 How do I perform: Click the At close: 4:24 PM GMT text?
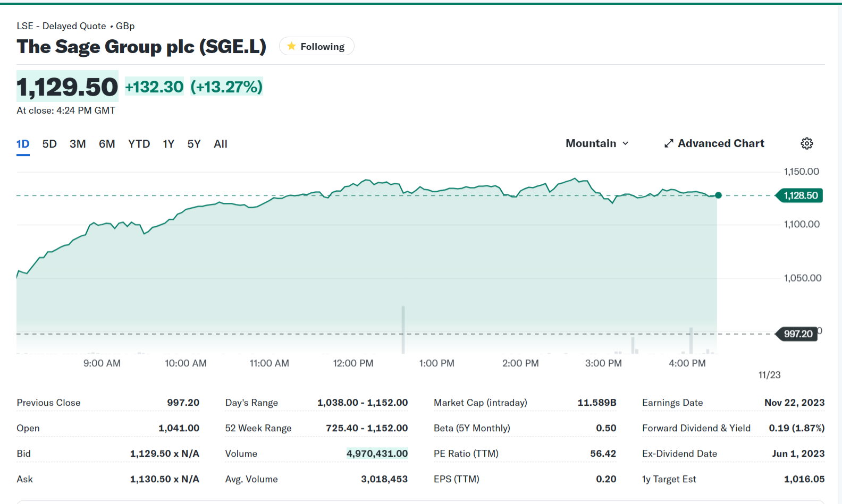66,110
